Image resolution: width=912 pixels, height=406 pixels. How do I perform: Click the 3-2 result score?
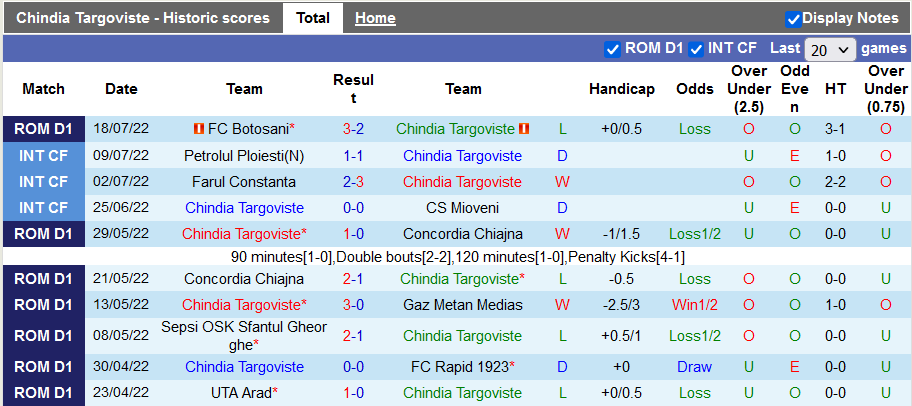353,129
